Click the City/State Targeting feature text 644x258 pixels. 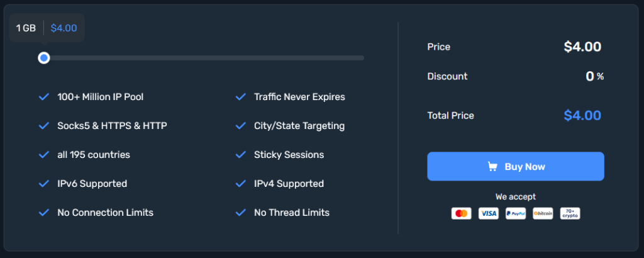point(299,126)
